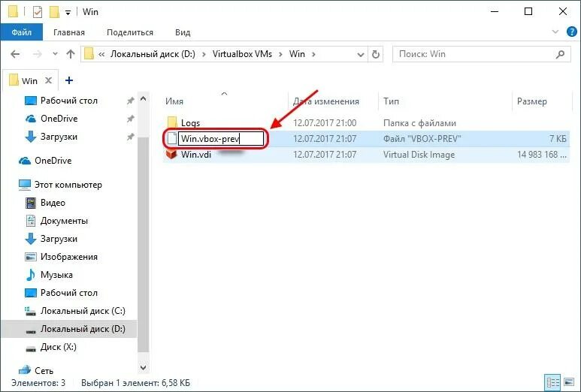
Task: Open pinned Рабочий стол in quick access
Action: [68, 101]
